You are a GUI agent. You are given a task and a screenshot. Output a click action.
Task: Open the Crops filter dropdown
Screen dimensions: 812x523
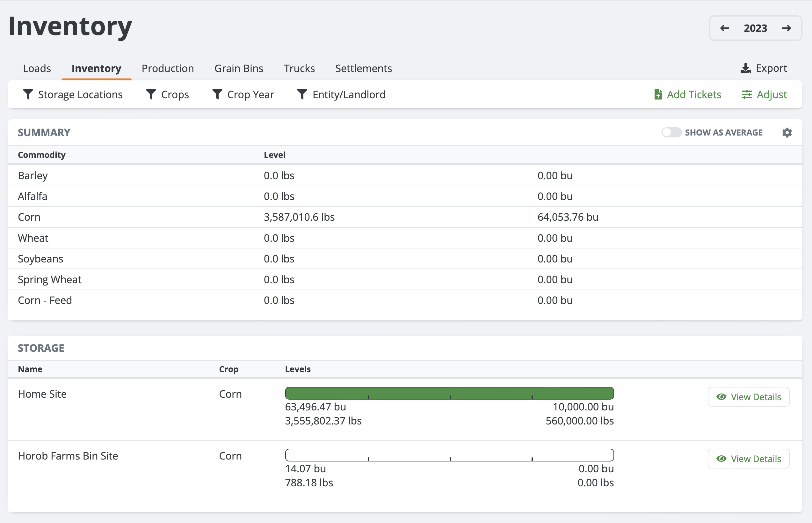167,94
